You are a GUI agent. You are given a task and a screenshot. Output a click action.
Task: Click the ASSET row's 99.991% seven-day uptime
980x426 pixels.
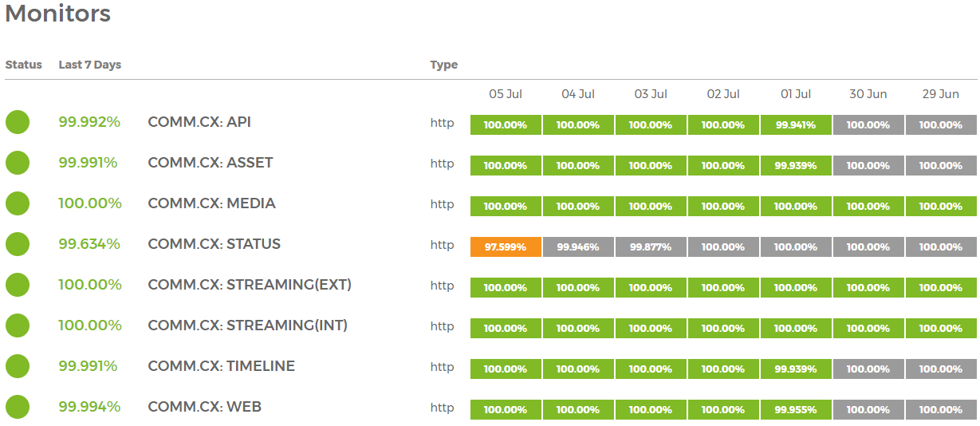point(88,163)
